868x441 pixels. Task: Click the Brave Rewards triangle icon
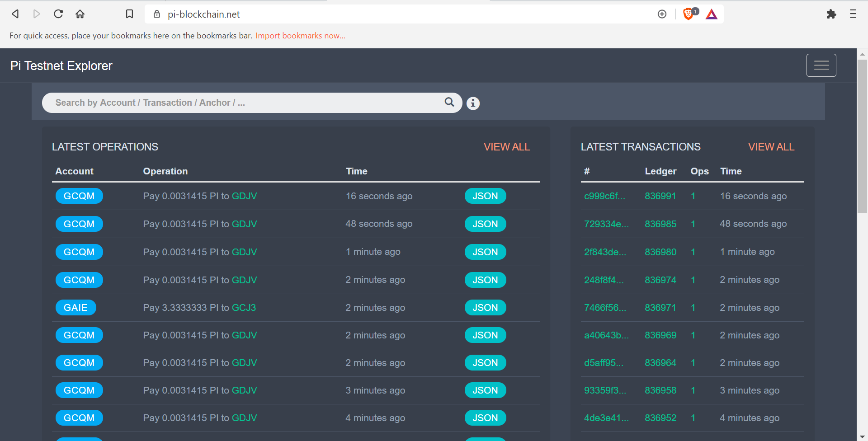712,14
